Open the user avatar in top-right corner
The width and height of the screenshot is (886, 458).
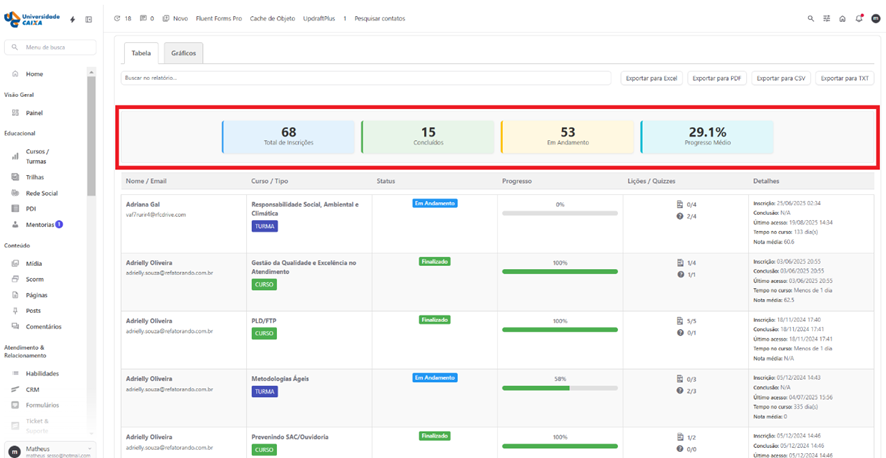(875, 18)
